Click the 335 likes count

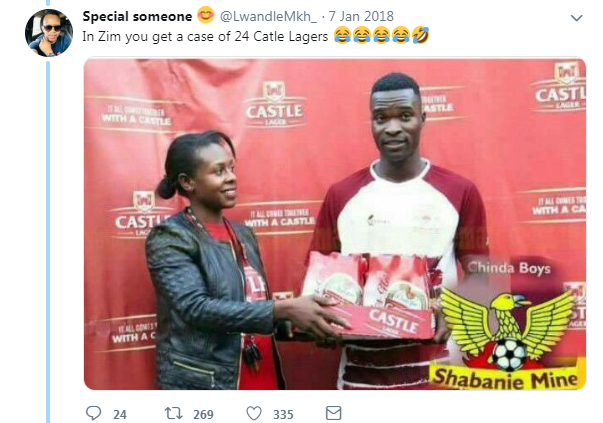point(283,414)
